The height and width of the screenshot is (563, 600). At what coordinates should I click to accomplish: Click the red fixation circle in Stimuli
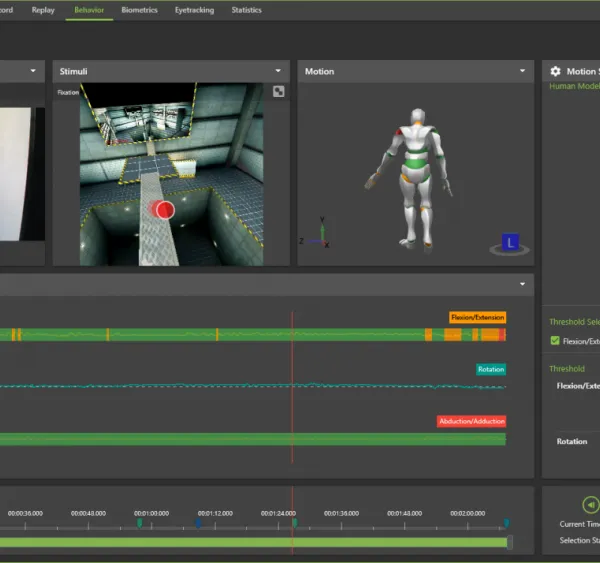(165, 210)
